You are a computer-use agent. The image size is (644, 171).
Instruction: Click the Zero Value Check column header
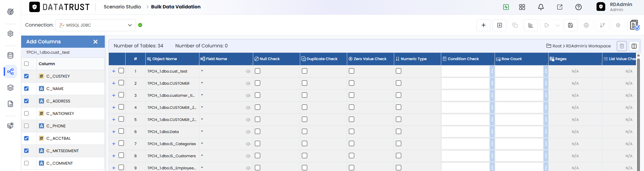[x=370, y=59]
